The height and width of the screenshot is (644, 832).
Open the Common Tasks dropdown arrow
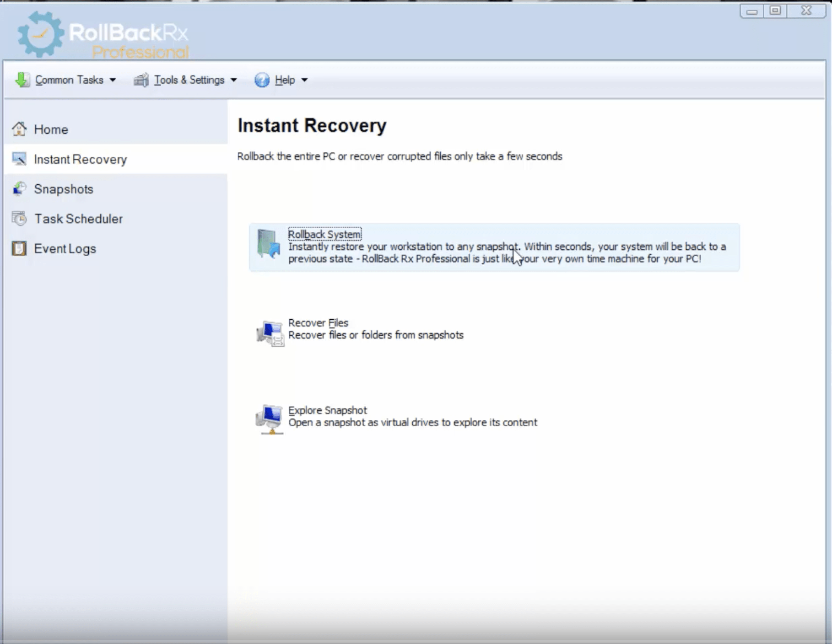point(113,80)
